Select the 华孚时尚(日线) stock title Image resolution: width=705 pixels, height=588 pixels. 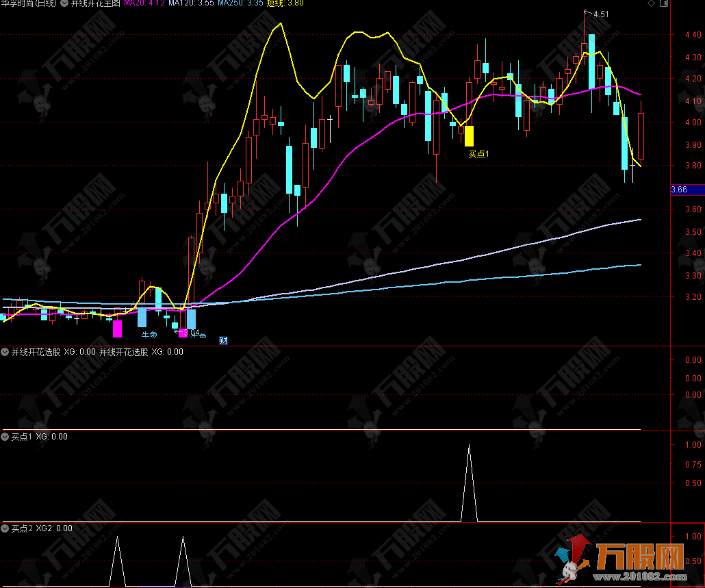(x=29, y=3)
